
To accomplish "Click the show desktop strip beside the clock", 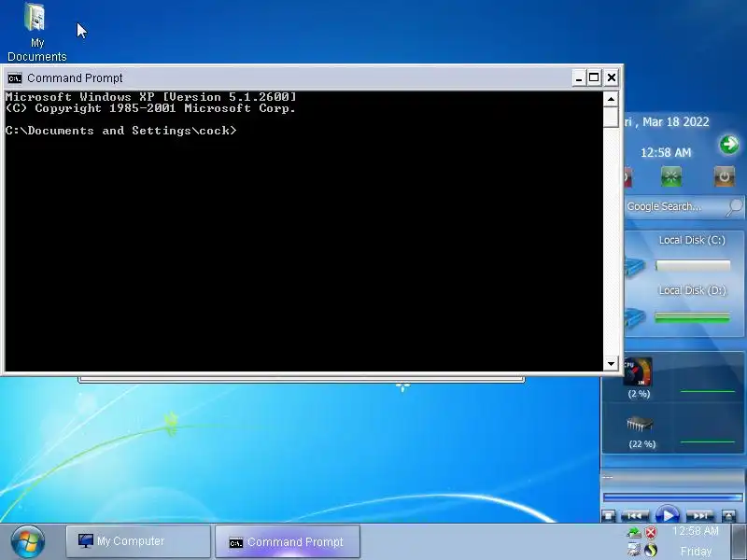I will tap(739, 542).
